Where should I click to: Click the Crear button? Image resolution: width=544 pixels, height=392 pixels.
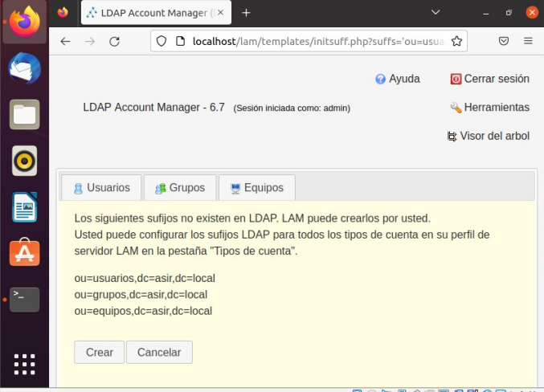click(x=99, y=352)
